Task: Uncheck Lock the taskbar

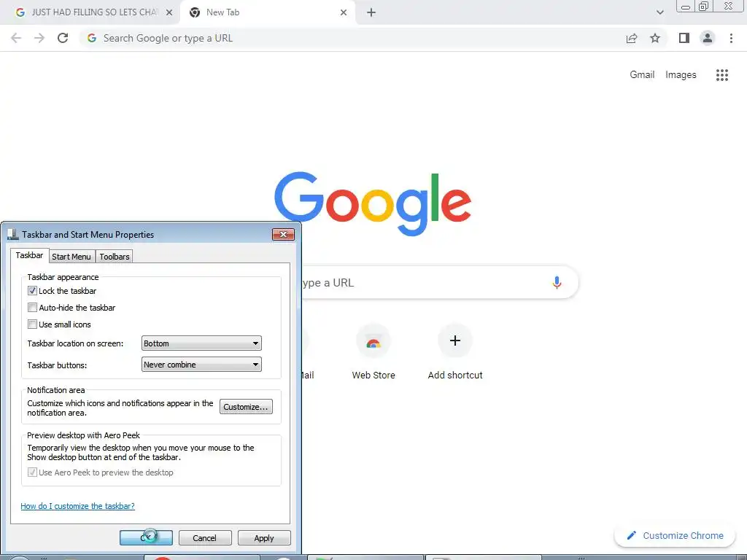Action: click(x=32, y=290)
